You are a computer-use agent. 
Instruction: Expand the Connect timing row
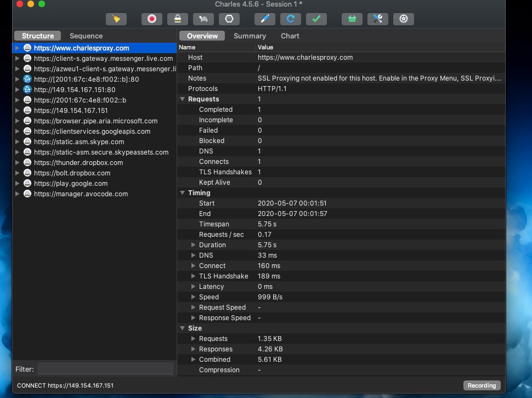[x=193, y=266]
